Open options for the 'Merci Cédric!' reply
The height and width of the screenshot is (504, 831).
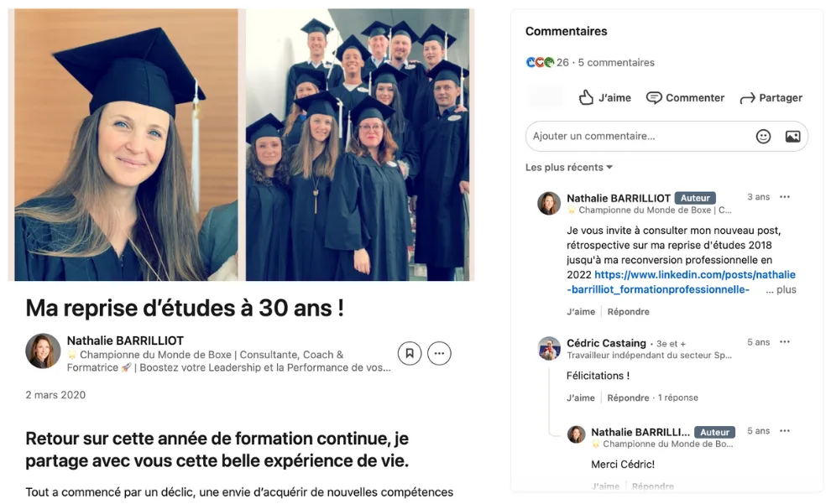785,431
